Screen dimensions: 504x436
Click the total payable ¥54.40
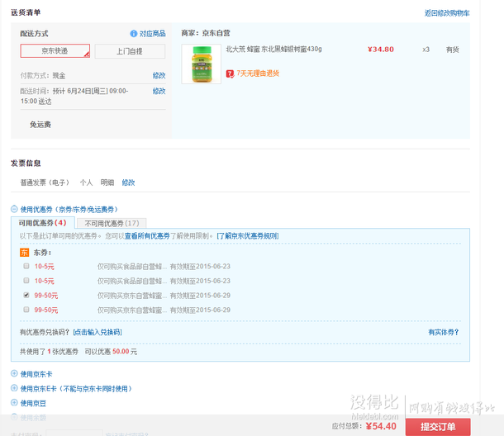point(381,426)
